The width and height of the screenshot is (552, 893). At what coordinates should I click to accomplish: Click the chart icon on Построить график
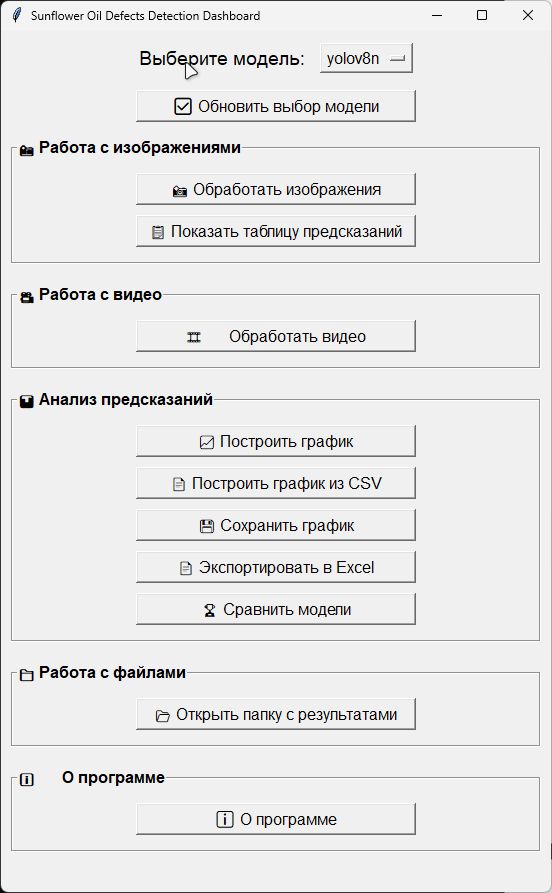206,442
